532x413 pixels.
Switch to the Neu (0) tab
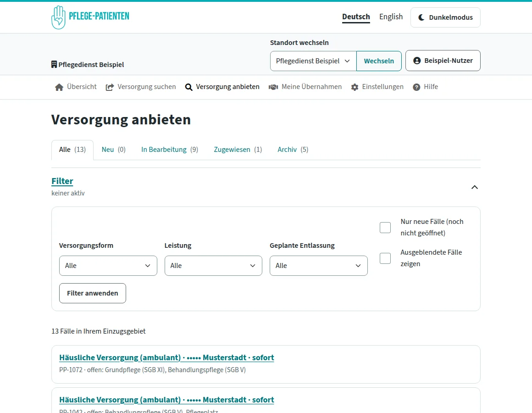click(114, 150)
